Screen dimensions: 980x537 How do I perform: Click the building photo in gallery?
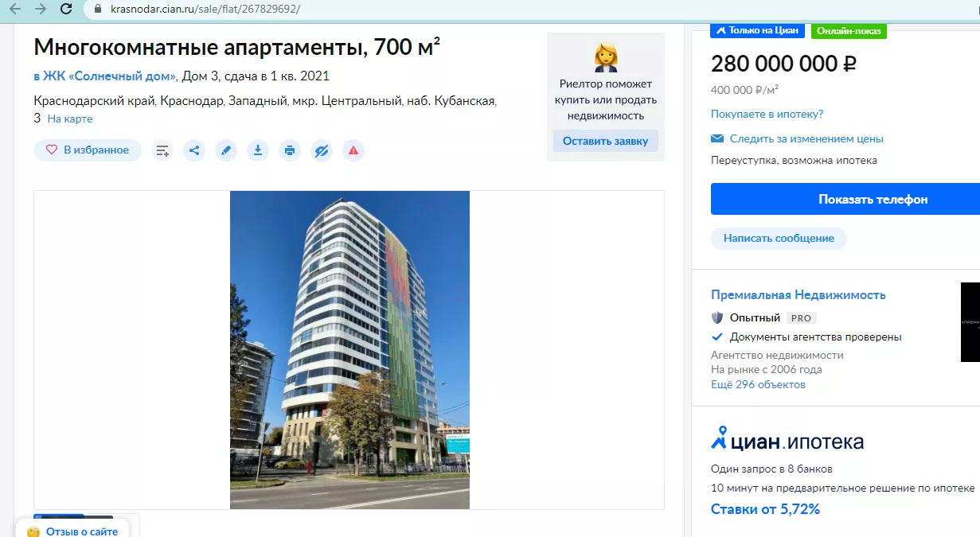click(349, 350)
